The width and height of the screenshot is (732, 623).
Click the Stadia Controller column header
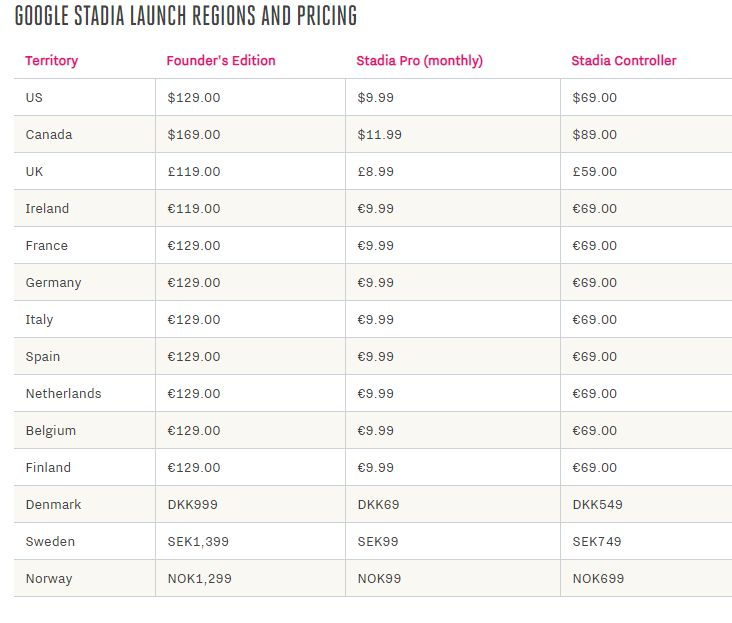(x=623, y=61)
